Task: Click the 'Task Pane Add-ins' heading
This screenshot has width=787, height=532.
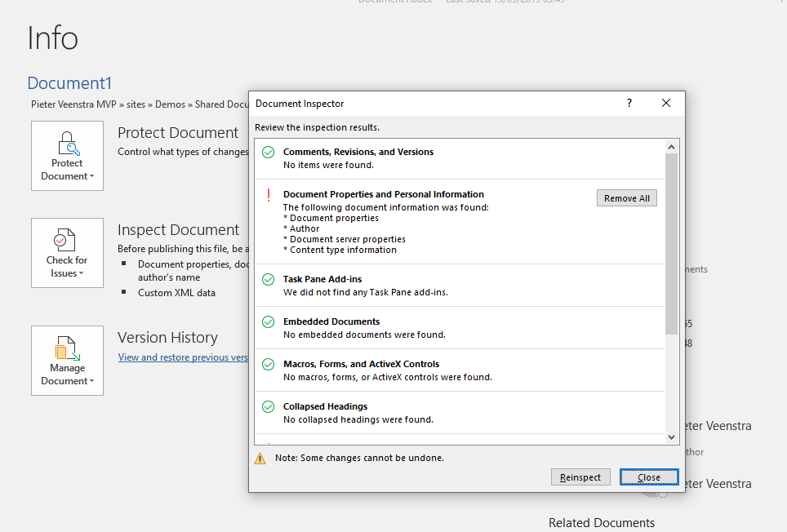Action: pyautogui.click(x=322, y=279)
